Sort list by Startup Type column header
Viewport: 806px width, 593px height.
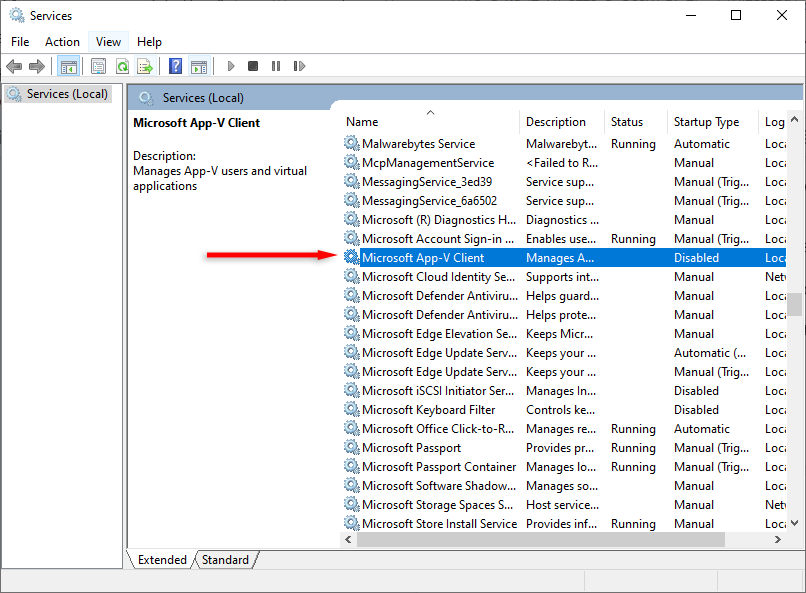(x=707, y=122)
